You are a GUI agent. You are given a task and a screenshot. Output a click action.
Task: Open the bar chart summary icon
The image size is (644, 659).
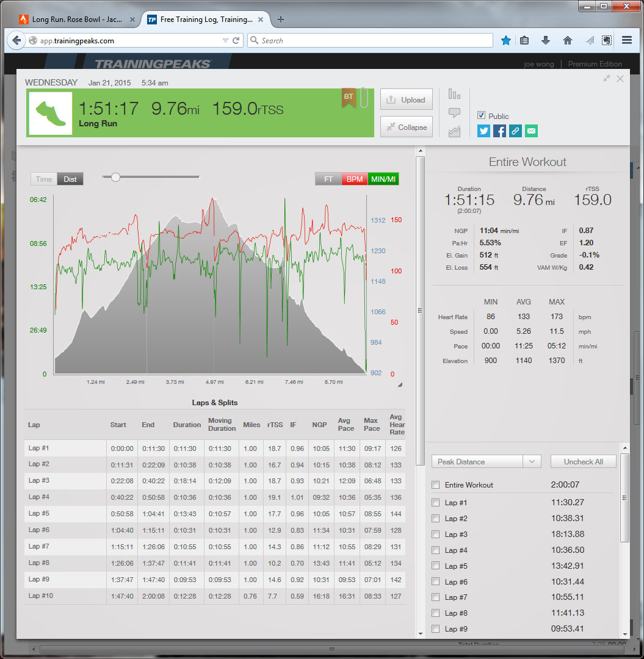pyautogui.click(x=454, y=94)
